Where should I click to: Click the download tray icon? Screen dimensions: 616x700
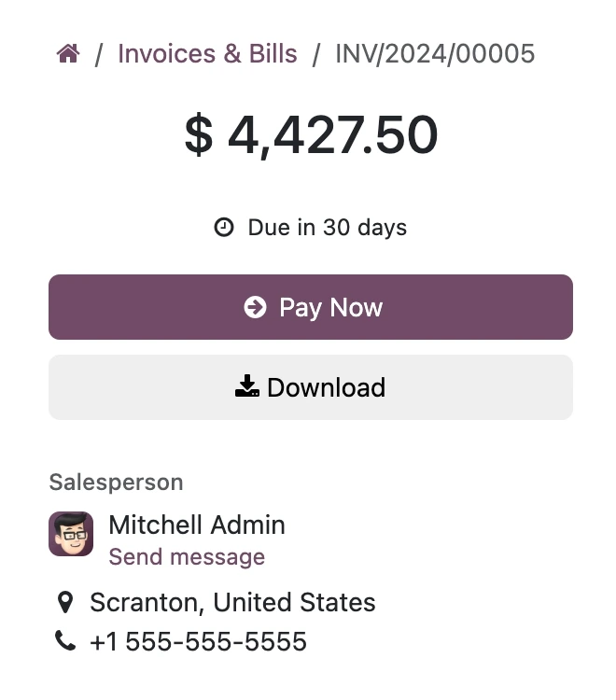(247, 386)
